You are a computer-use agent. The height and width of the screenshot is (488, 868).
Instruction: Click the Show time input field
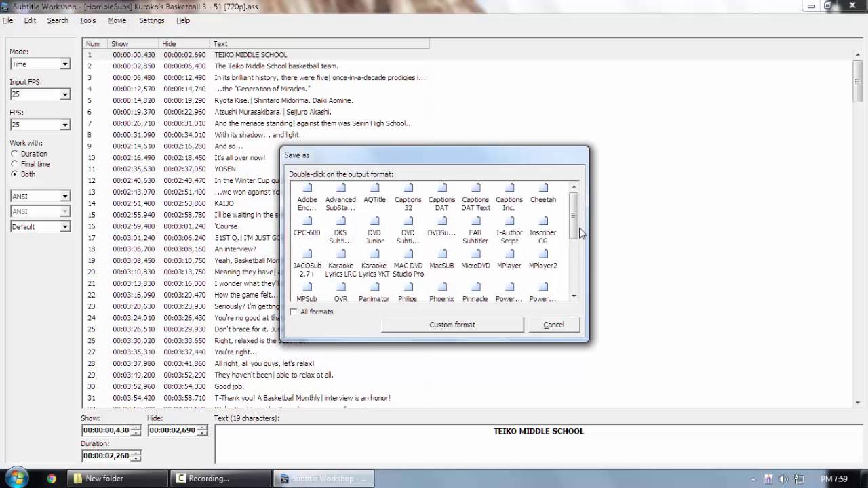coord(106,430)
